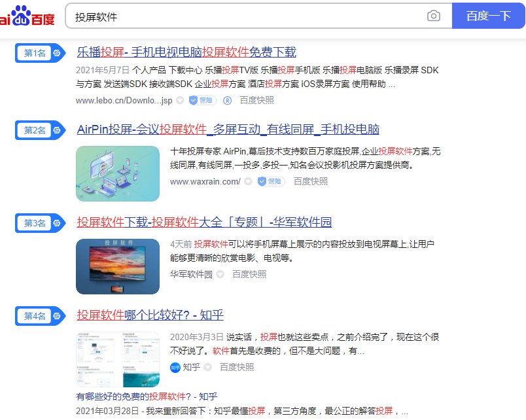Open AirPin投屏 会议投屏软件 result title
The image size is (526, 420).
pyautogui.click(x=228, y=129)
